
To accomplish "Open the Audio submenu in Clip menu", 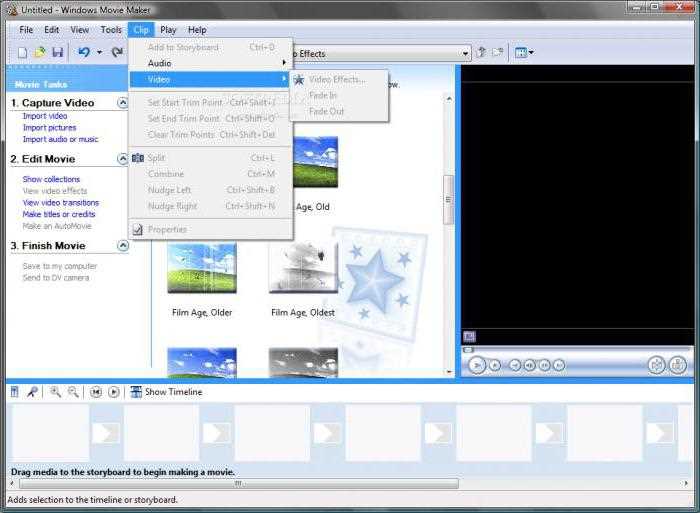I will coord(211,63).
